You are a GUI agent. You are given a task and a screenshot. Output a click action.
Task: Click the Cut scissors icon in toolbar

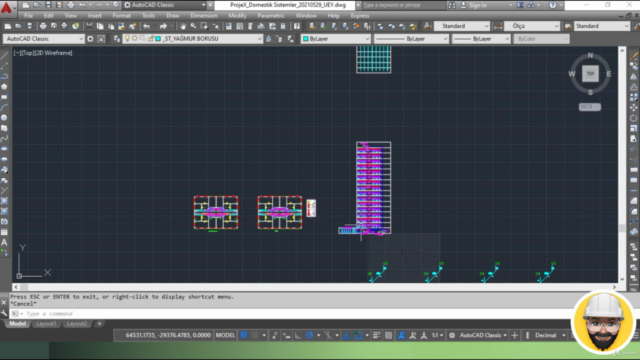point(89,26)
